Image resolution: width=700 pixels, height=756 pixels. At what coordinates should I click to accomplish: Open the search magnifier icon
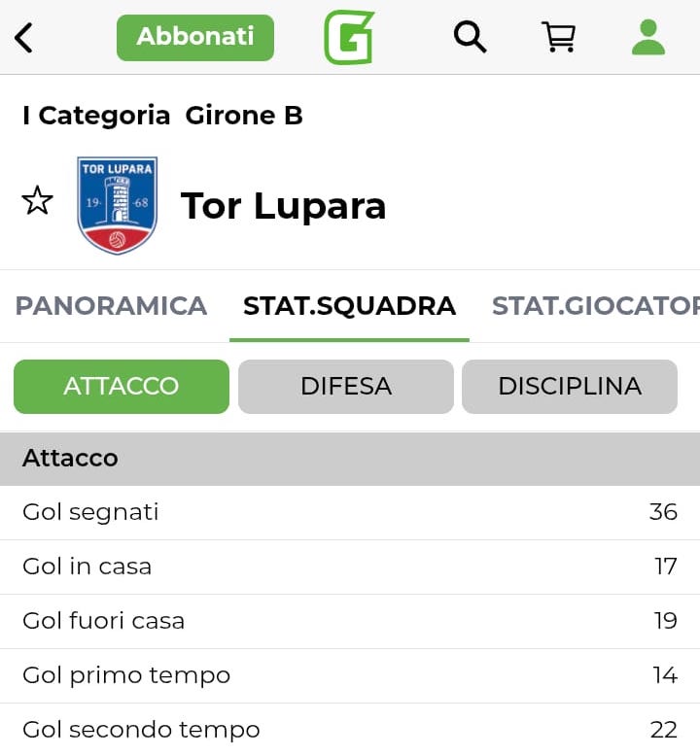tap(470, 38)
